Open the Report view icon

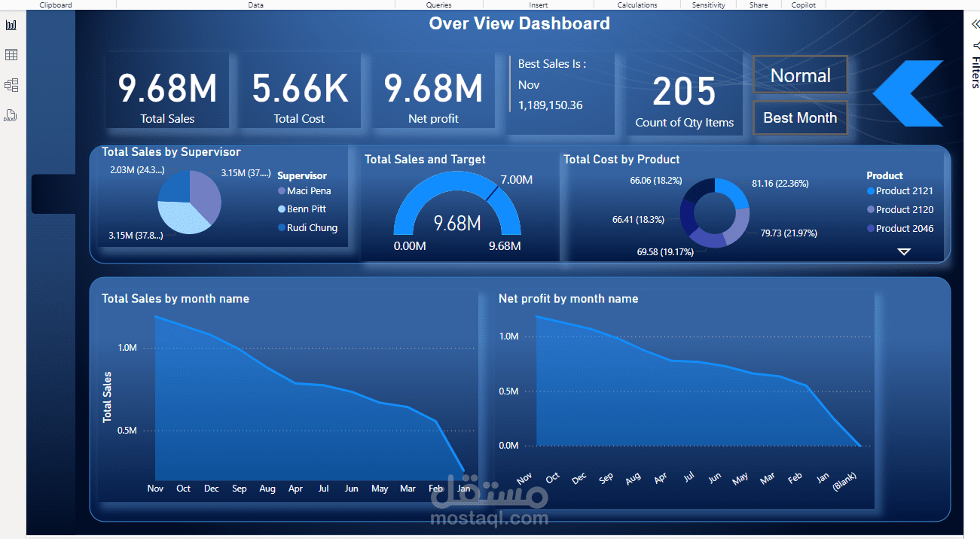(11, 25)
